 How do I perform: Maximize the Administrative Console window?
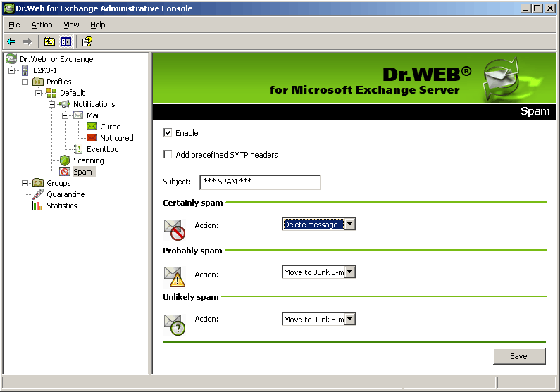537,8
